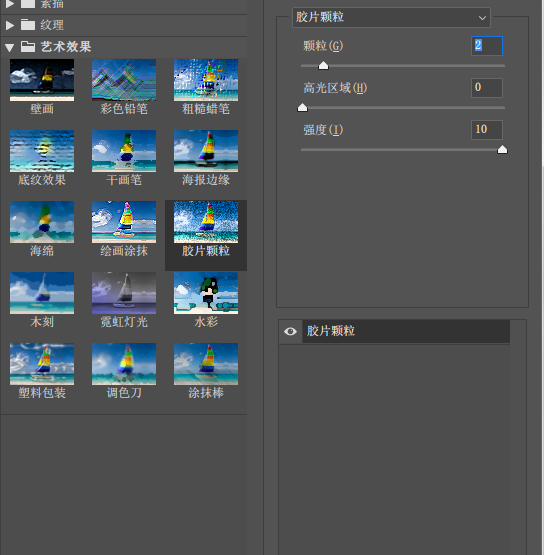Click the 颗粒 value input field
544x555 pixels.
487,46
